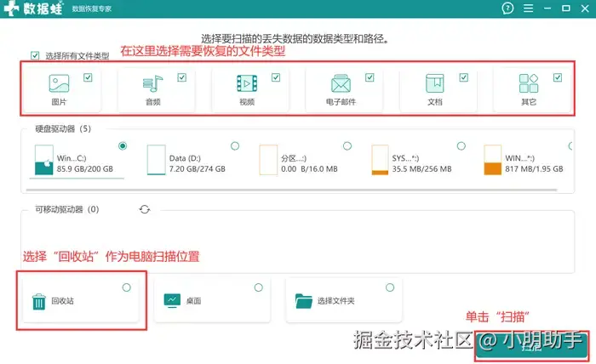Click the 7.20 GB/274 GB text

198,169
